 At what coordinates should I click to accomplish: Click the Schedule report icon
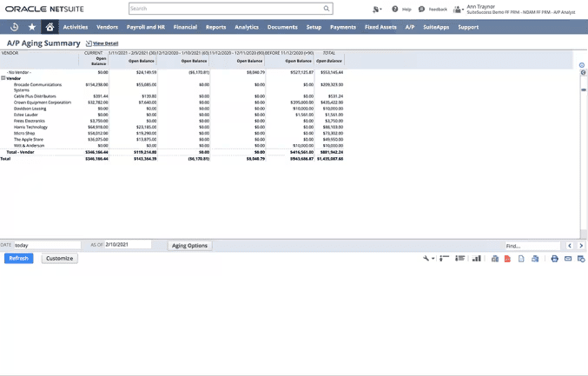coord(581,259)
